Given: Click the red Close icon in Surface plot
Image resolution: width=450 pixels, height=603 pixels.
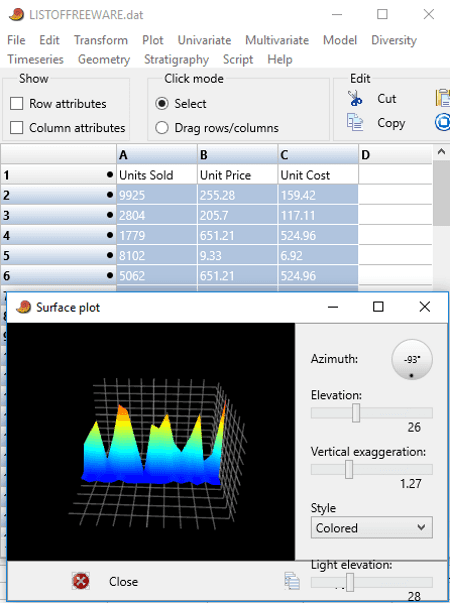Looking at the screenshot, I should 81,581.
